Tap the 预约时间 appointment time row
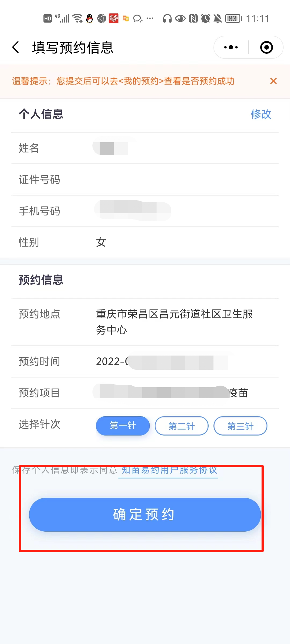Viewport: 290px width, 644px height. pyautogui.click(x=161, y=362)
